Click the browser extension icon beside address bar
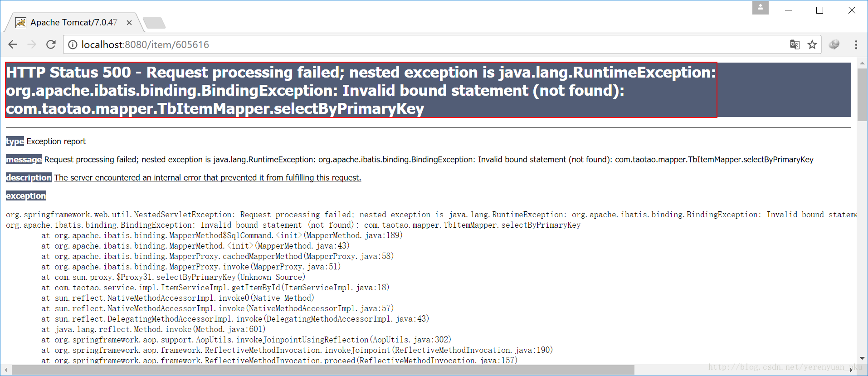This screenshot has width=868, height=376. (x=834, y=44)
